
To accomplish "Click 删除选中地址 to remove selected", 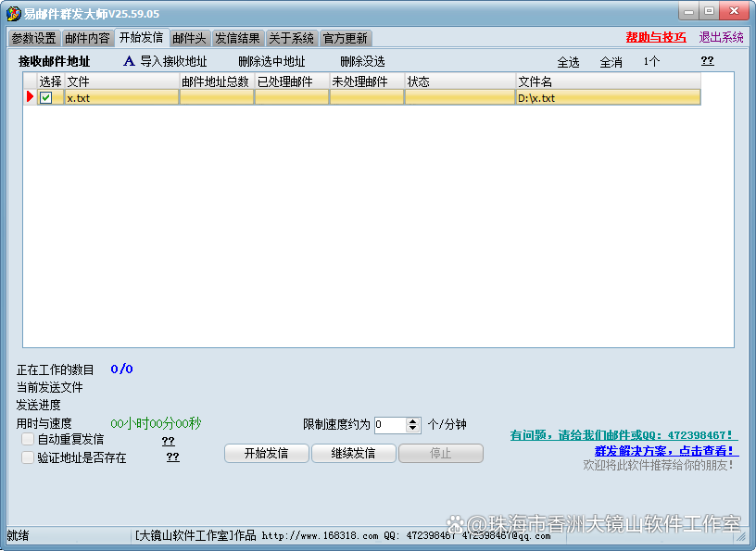I will [x=271, y=62].
